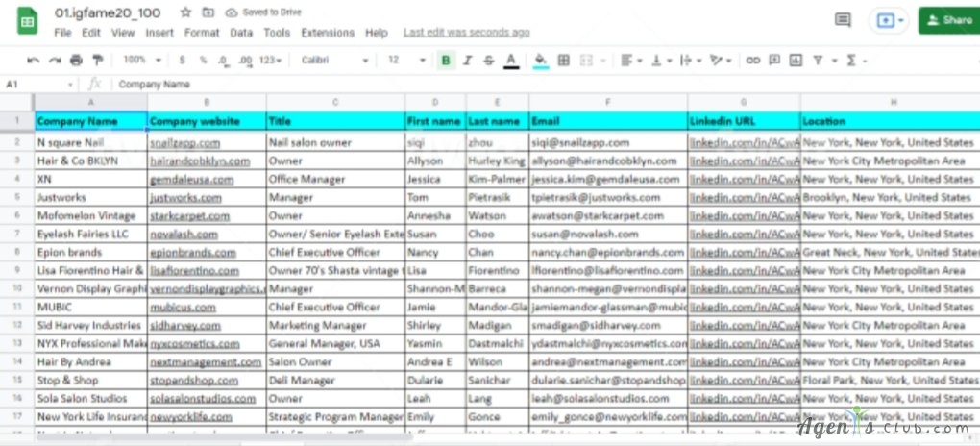Open text wrapping dropdown
Viewport: 980px width, 446px height.
(690, 60)
